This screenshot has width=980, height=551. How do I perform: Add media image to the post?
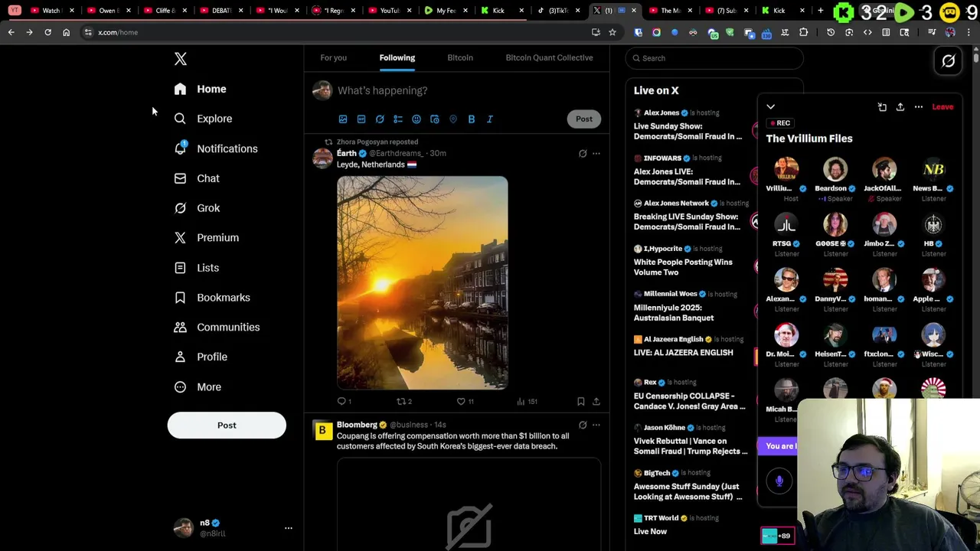343,119
